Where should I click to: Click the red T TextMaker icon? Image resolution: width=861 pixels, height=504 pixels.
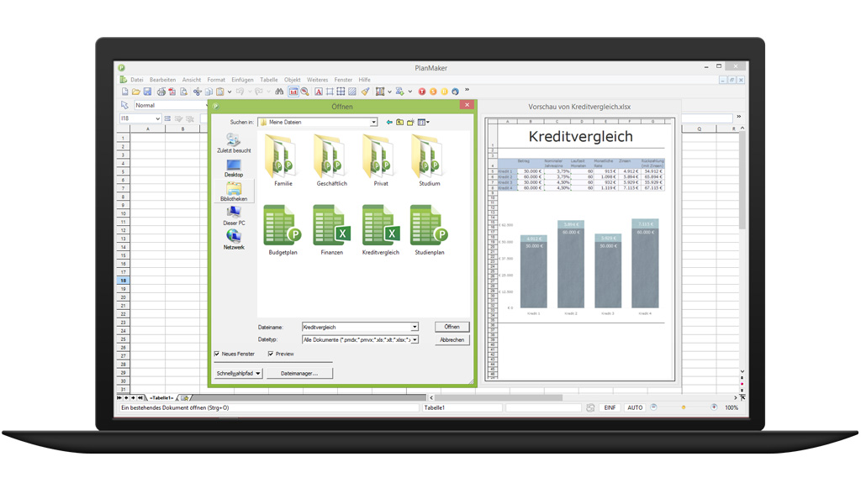[x=422, y=92]
